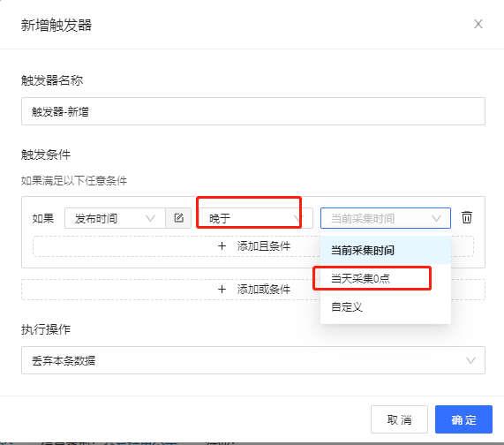Click the edit icon beside 发布时间
504x445 pixels.
click(x=178, y=218)
